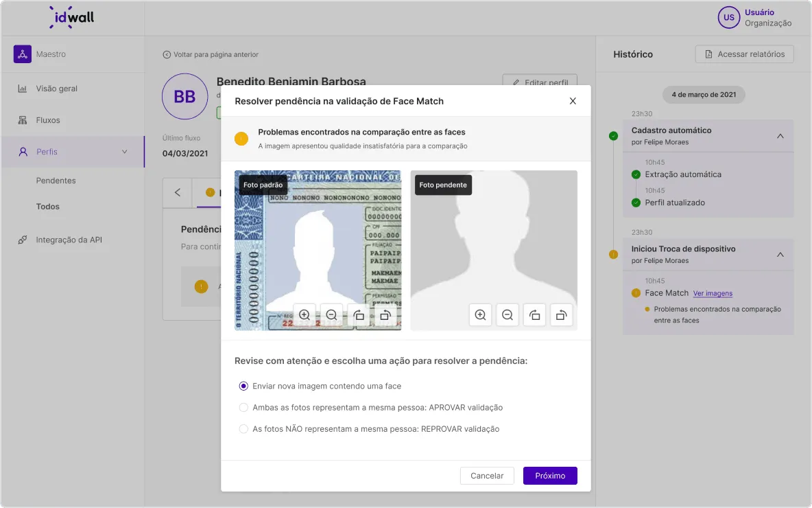812x508 pixels.
Task: Click the Maestro purple app icon
Action: click(22, 54)
